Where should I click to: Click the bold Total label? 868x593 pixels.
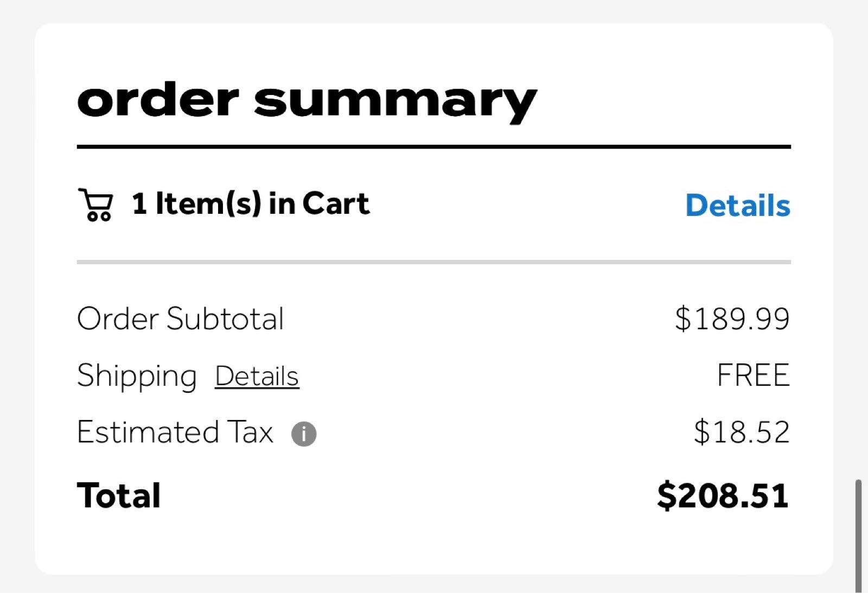coord(119,495)
